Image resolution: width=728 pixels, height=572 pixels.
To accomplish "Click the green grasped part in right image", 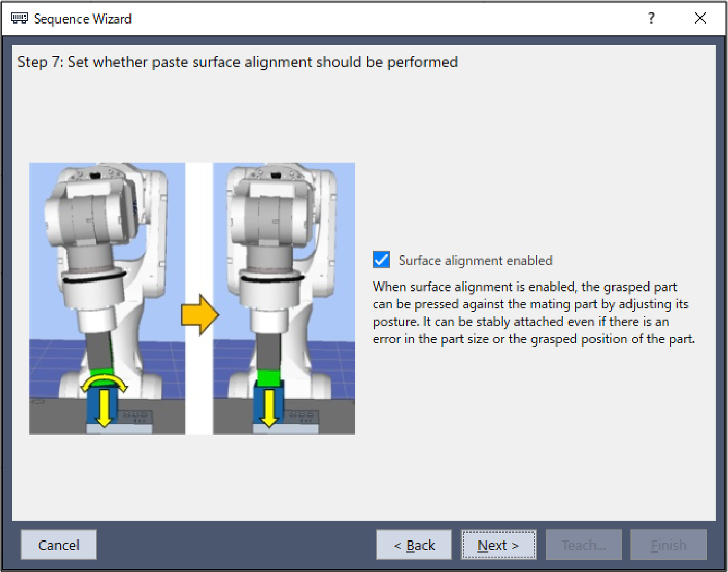I will (x=268, y=378).
